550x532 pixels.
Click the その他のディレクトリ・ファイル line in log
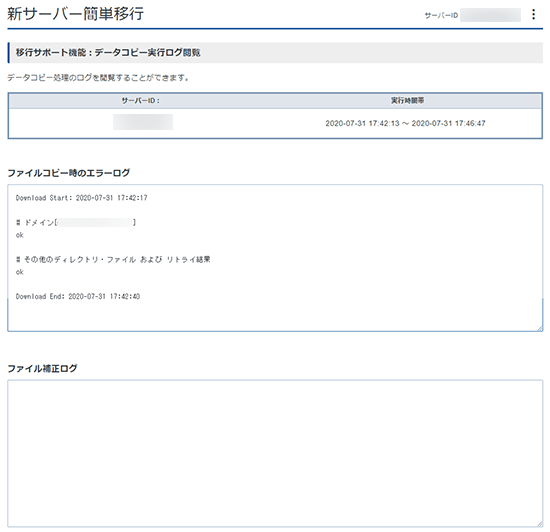coord(113,260)
